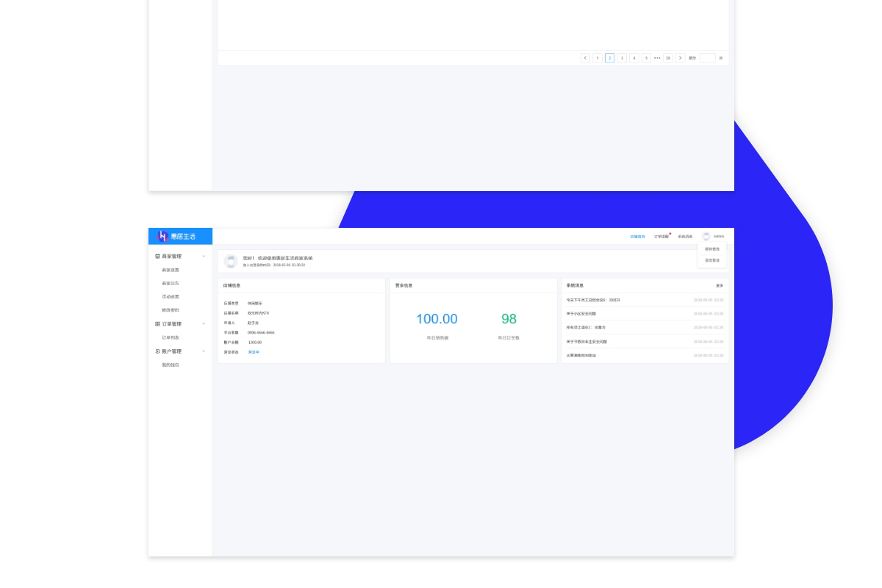Click the 账户管理 sidebar icon
The height and width of the screenshot is (588, 882).
click(157, 351)
